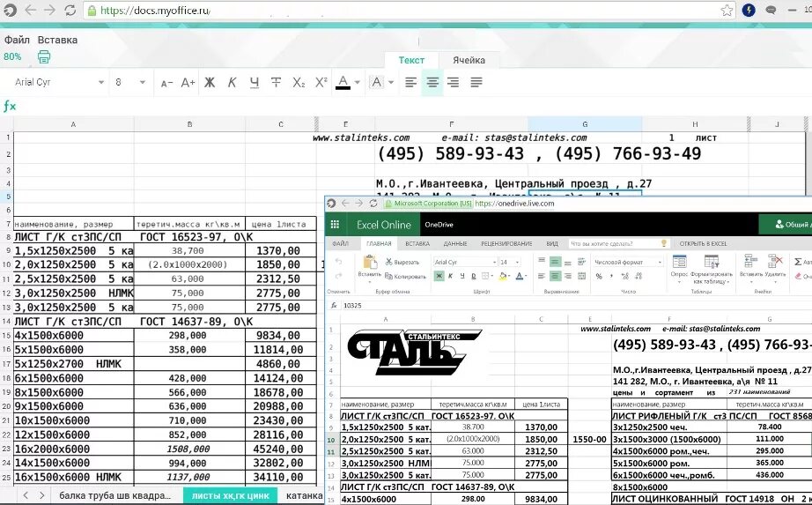
Task: Click the text highlight color button in MyOffice
Action: pyautogui.click(x=376, y=83)
